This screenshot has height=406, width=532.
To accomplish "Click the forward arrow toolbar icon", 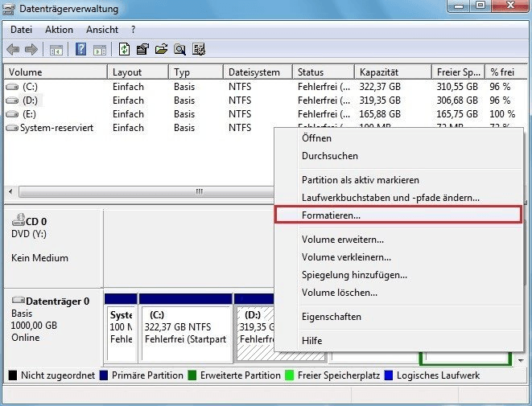I will [31, 50].
